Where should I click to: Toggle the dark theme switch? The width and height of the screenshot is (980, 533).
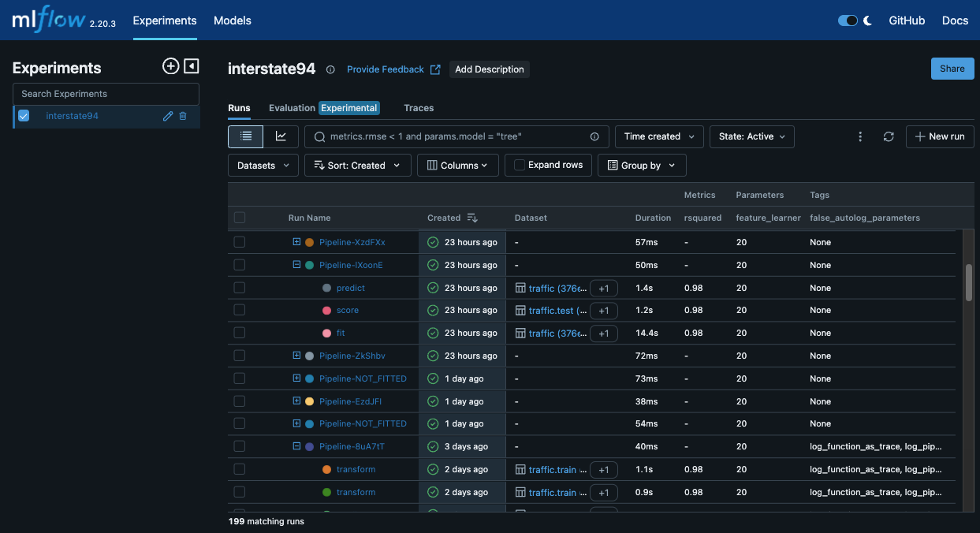pos(848,20)
